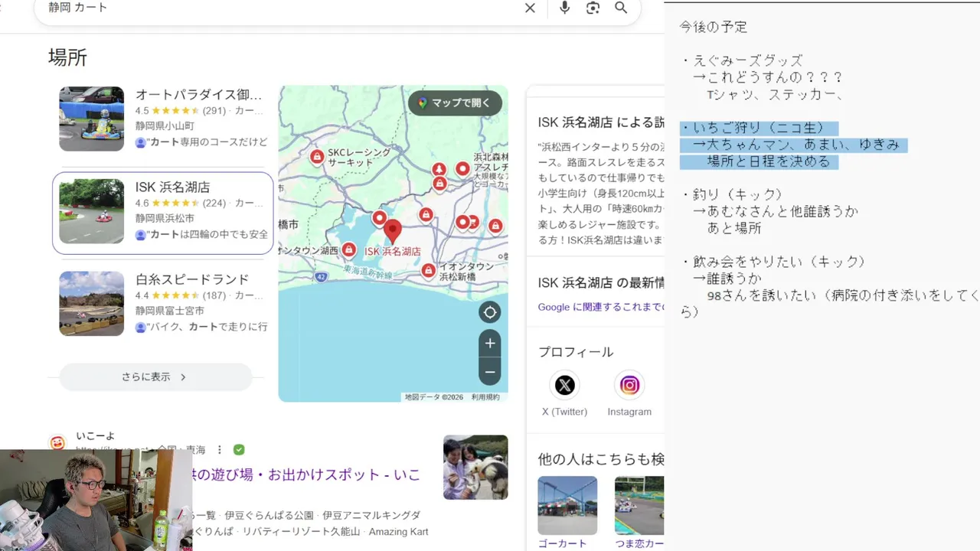Click the プロフィール heading

click(576, 352)
